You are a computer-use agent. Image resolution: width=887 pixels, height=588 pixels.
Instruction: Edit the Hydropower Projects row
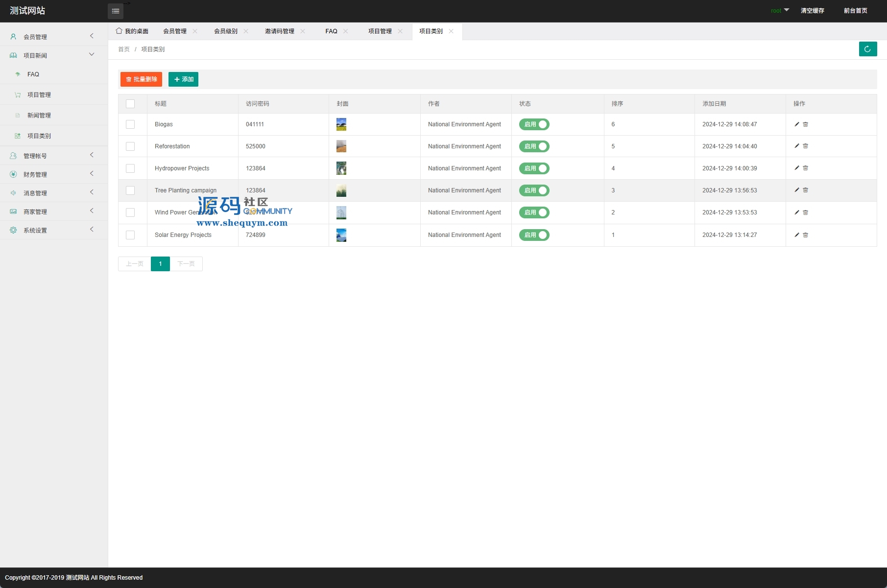[797, 168]
